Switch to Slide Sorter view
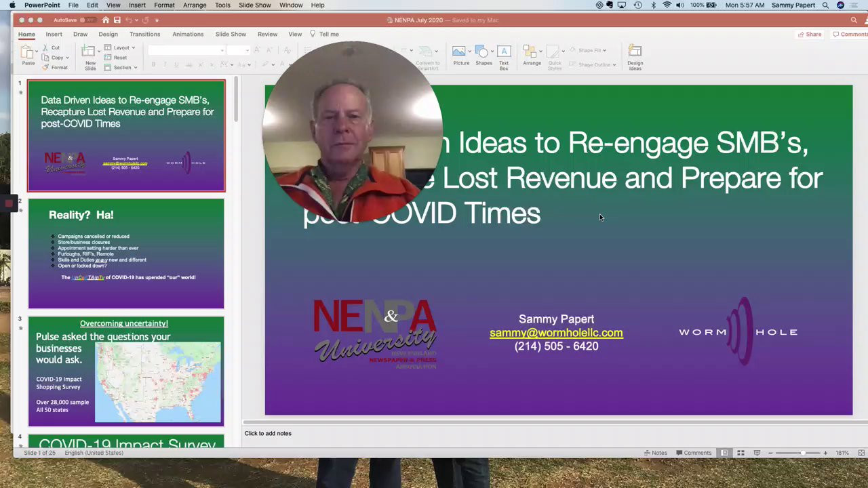Image resolution: width=868 pixels, height=488 pixels. pos(741,453)
